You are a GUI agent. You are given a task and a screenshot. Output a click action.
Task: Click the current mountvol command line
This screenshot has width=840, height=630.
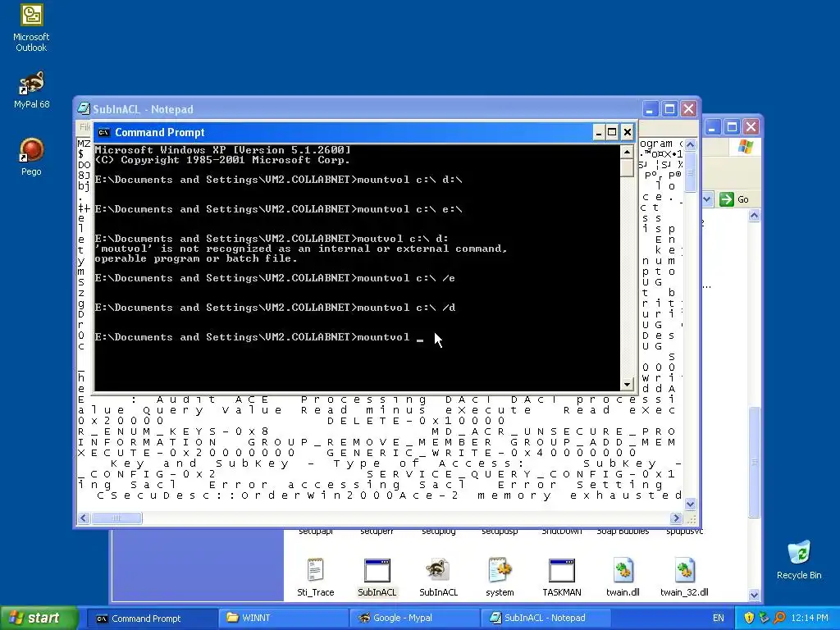[x=258, y=337]
